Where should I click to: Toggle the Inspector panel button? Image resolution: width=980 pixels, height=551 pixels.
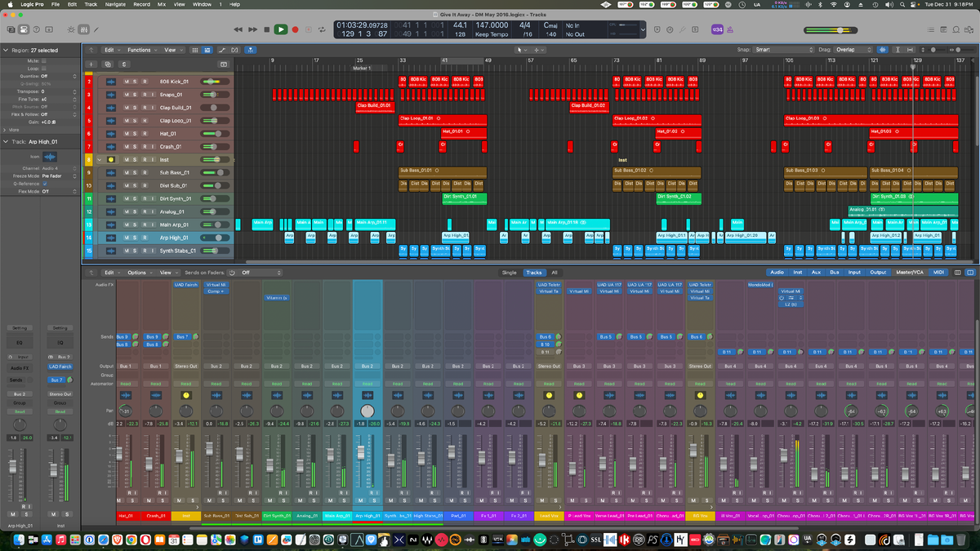24,29
